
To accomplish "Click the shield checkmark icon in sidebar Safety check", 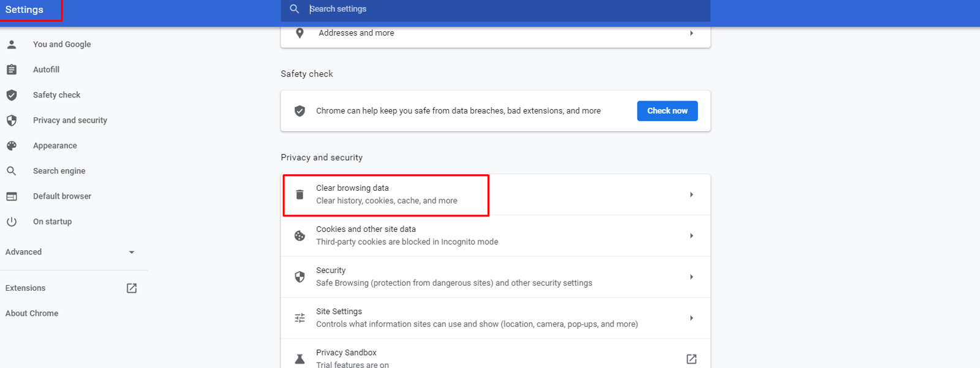I will coord(12,95).
